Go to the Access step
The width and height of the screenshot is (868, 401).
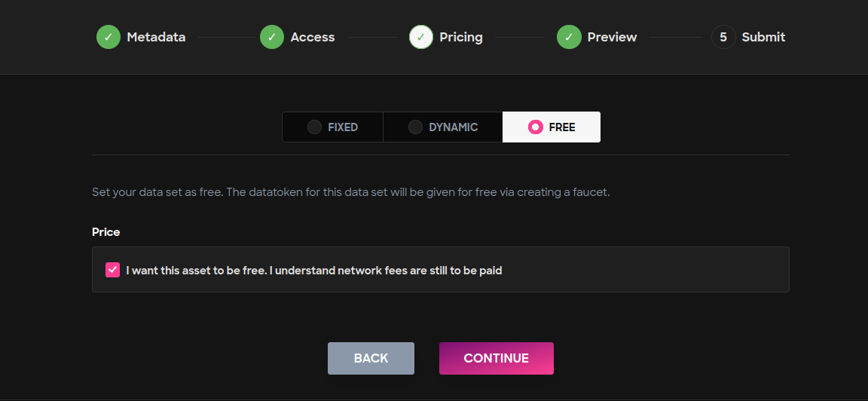(x=313, y=37)
